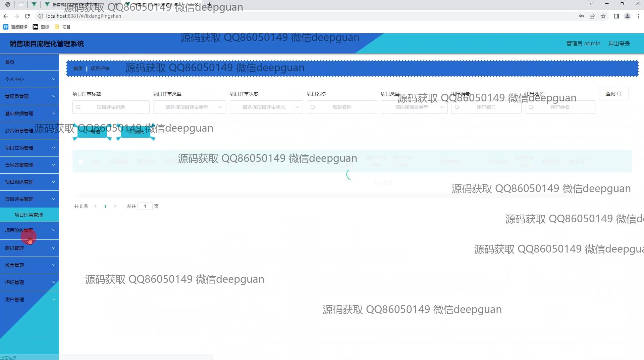Open browser profile avatar icon

(x=627, y=16)
